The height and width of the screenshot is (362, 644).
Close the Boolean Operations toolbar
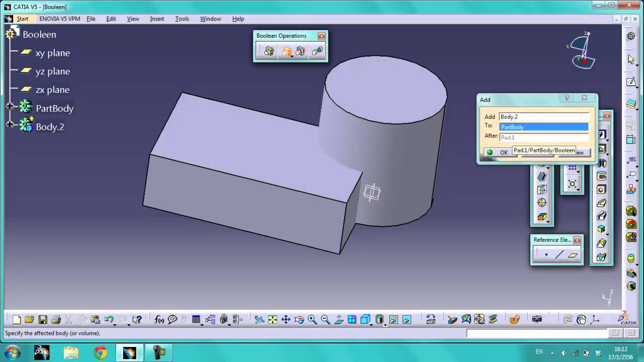pos(321,36)
